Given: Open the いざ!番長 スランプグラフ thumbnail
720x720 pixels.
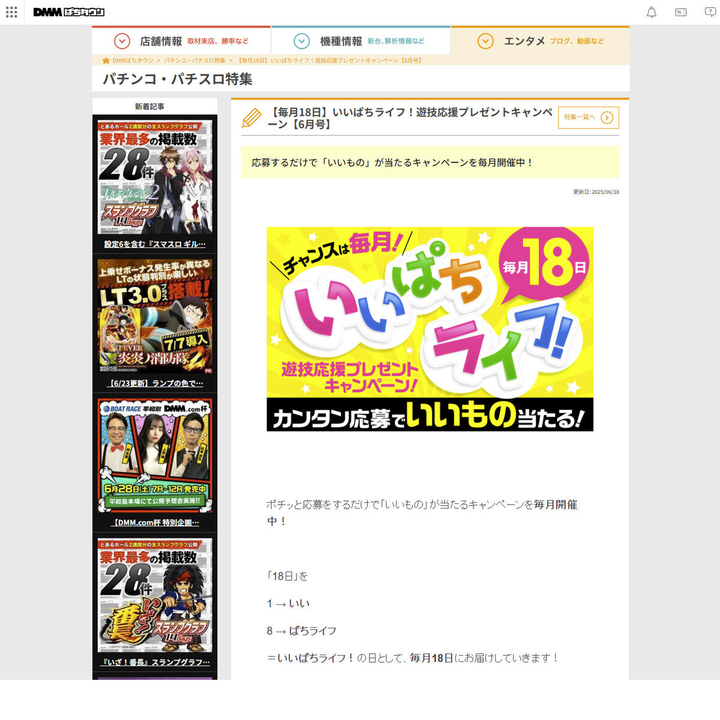Looking at the screenshot, I should 155,595.
